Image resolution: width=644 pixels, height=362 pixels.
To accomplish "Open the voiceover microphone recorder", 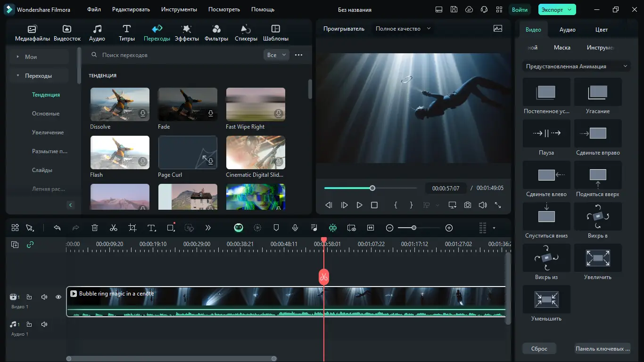I will click(295, 228).
